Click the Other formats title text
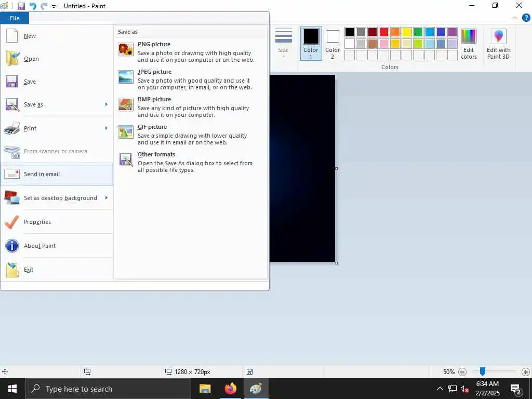 tap(156, 154)
